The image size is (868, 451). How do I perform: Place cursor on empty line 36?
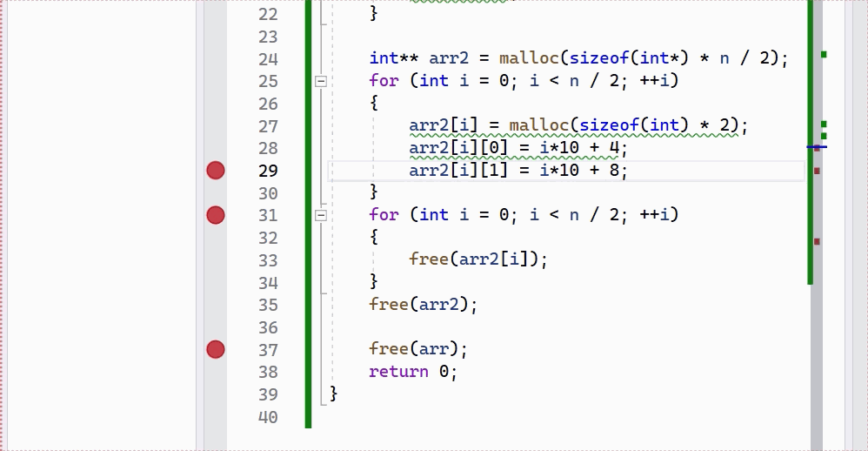coord(522,327)
